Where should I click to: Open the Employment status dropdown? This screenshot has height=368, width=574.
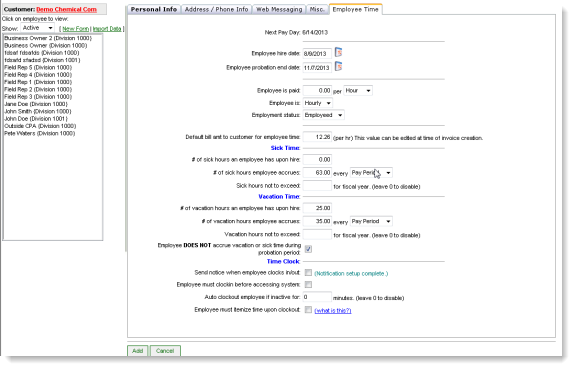pyautogui.click(x=324, y=115)
